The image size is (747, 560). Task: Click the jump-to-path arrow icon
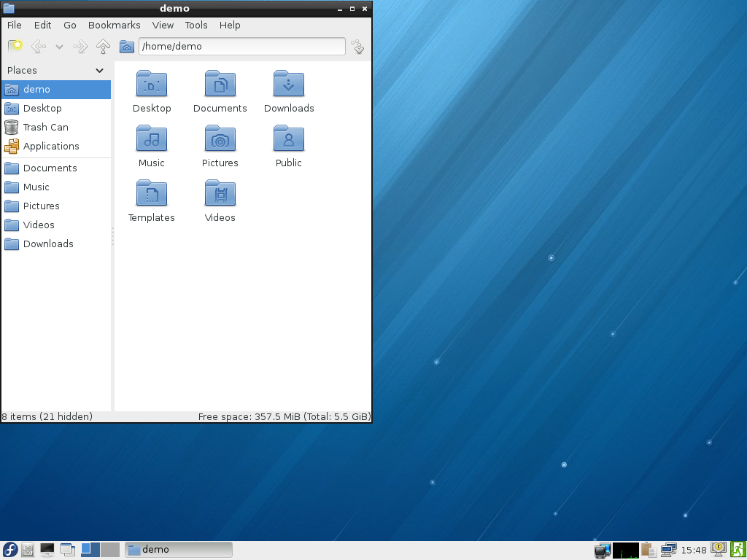[x=357, y=46]
